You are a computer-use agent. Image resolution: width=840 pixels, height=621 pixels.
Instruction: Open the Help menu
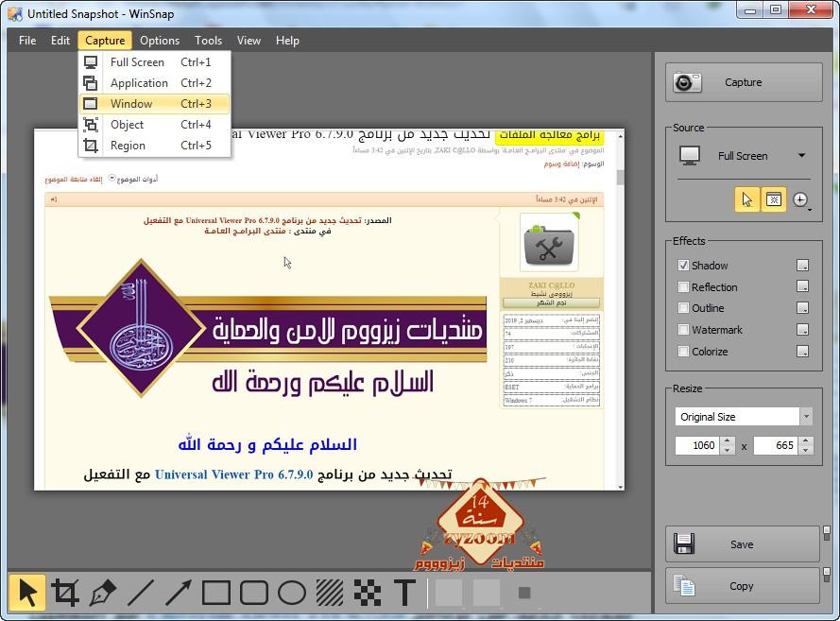tap(287, 41)
